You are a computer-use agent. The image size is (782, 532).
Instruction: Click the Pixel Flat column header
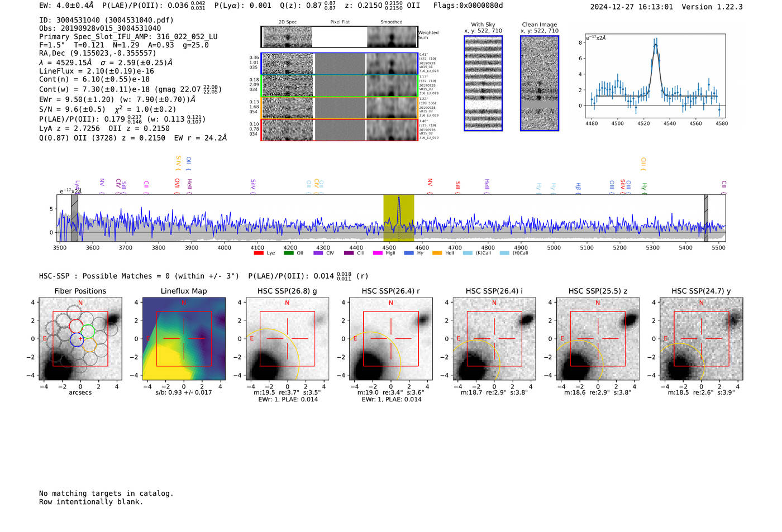[x=340, y=22]
